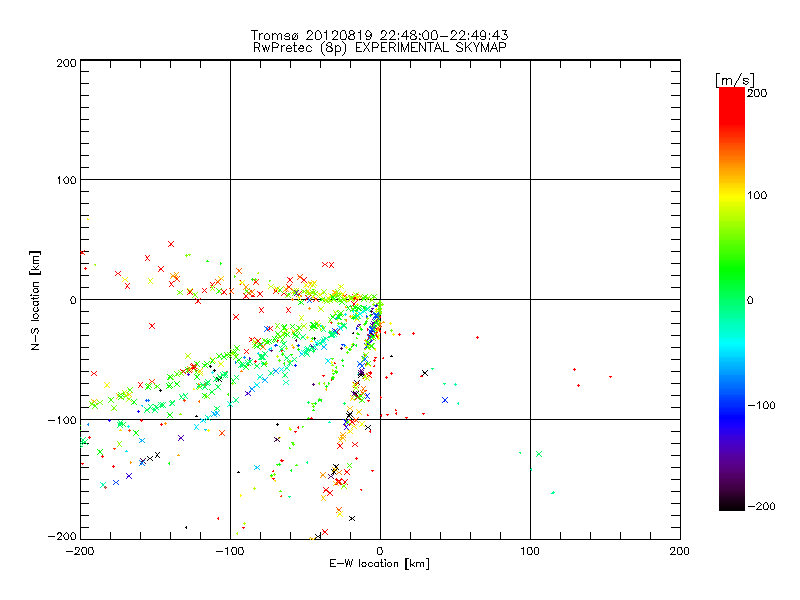Click the 100 tick label on the E-W axis
Image resolution: width=800 pixels, height=600 pixels.
[530, 551]
